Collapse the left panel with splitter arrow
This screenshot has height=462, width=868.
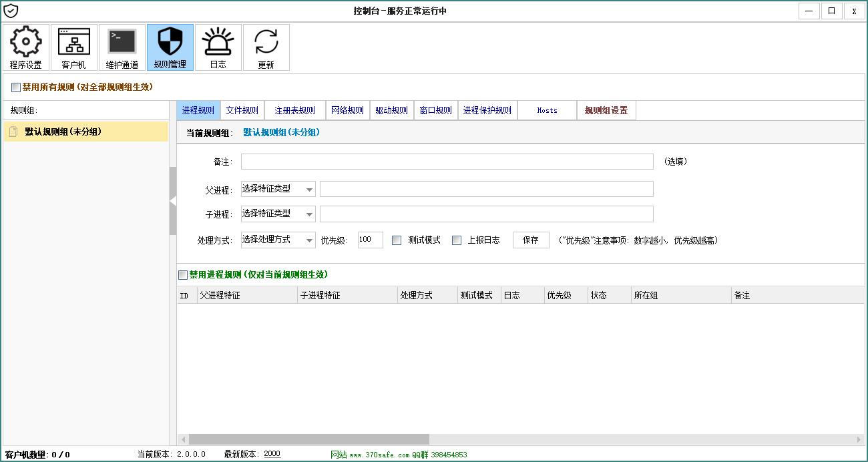(x=173, y=201)
